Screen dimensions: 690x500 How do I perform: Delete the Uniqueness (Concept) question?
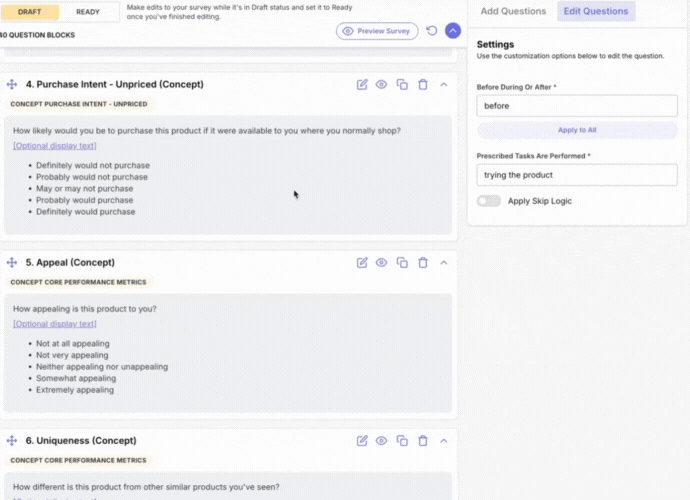click(423, 441)
